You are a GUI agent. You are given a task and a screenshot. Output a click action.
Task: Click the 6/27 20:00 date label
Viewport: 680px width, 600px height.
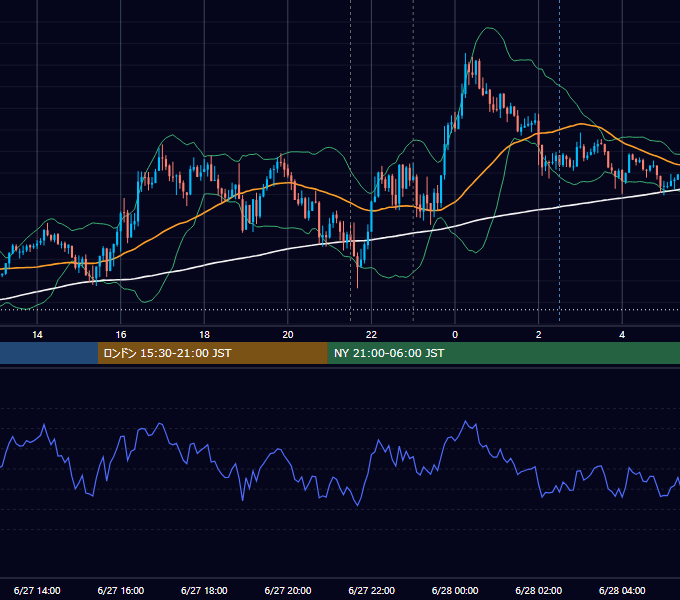click(x=288, y=590)
